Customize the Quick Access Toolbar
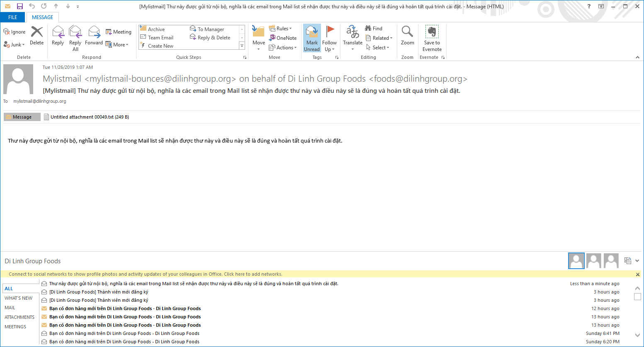Viewport: 644px width, 347px height. (x=78, y=7)
